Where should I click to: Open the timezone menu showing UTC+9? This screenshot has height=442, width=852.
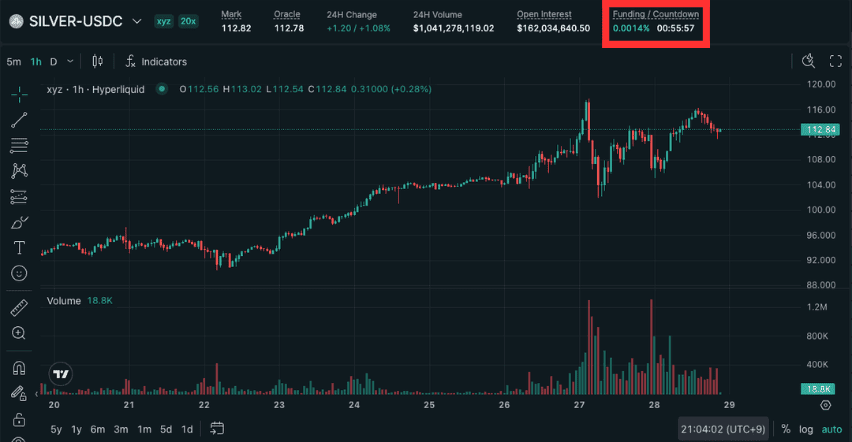point(722,429)
